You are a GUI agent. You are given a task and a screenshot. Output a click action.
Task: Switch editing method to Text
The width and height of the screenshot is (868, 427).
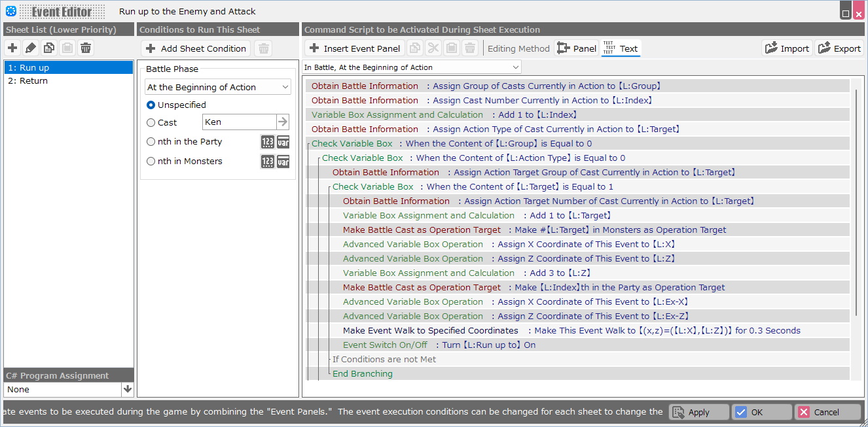621,48
